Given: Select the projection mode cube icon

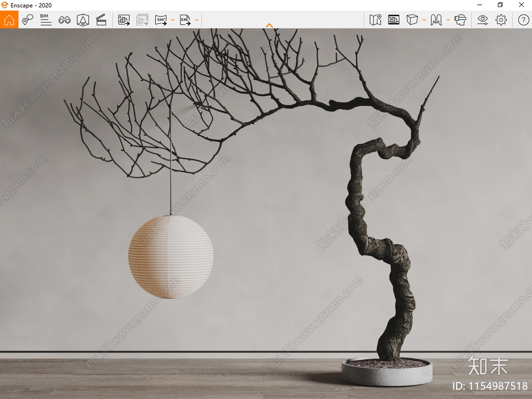Looking at the screenshot, I should click(x=412, y=20).
